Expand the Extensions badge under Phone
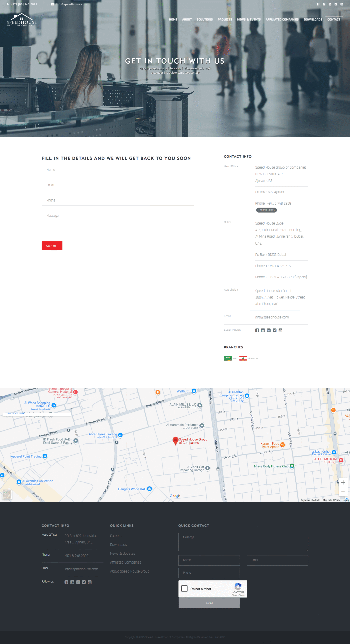This screenshot has width=350, height=644. 266,210
